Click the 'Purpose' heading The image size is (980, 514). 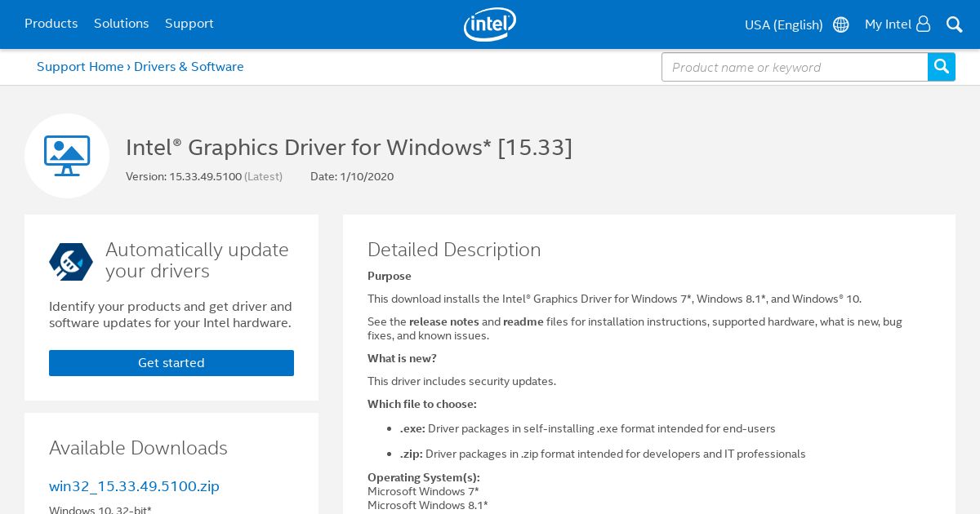pos(390,276)
